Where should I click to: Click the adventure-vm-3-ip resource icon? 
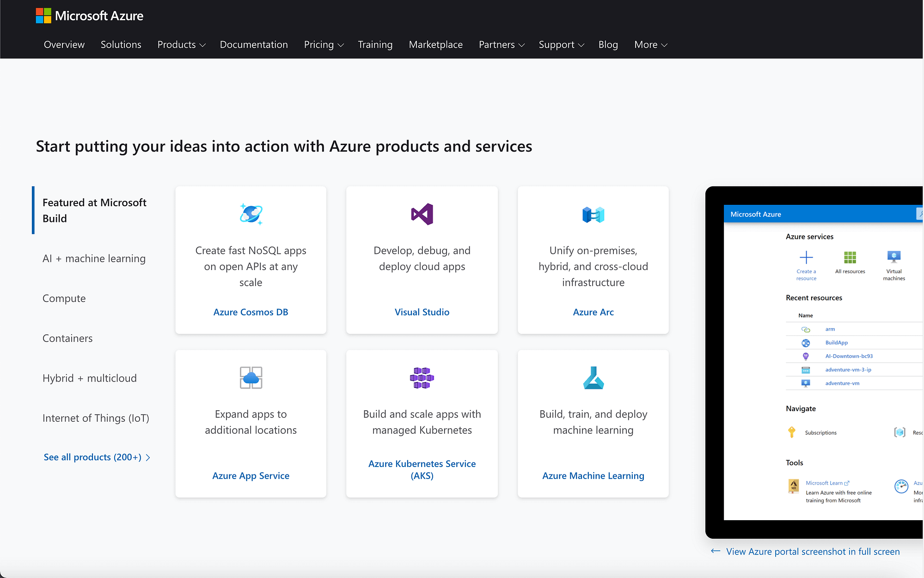(806, 370)
